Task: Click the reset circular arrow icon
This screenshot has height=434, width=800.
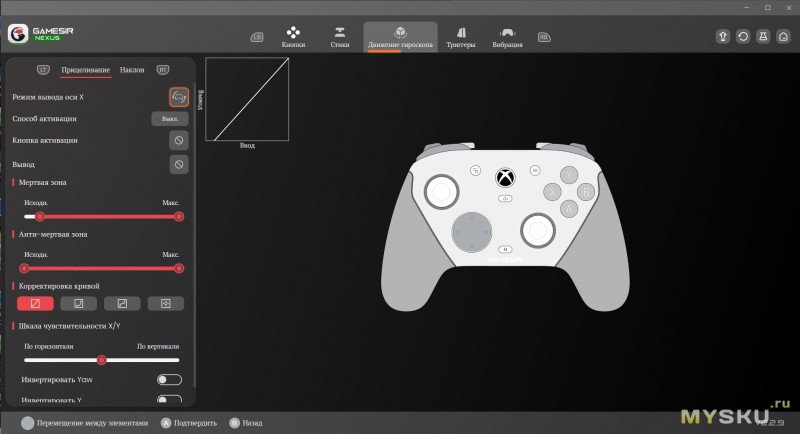Action: coord(743,36)
